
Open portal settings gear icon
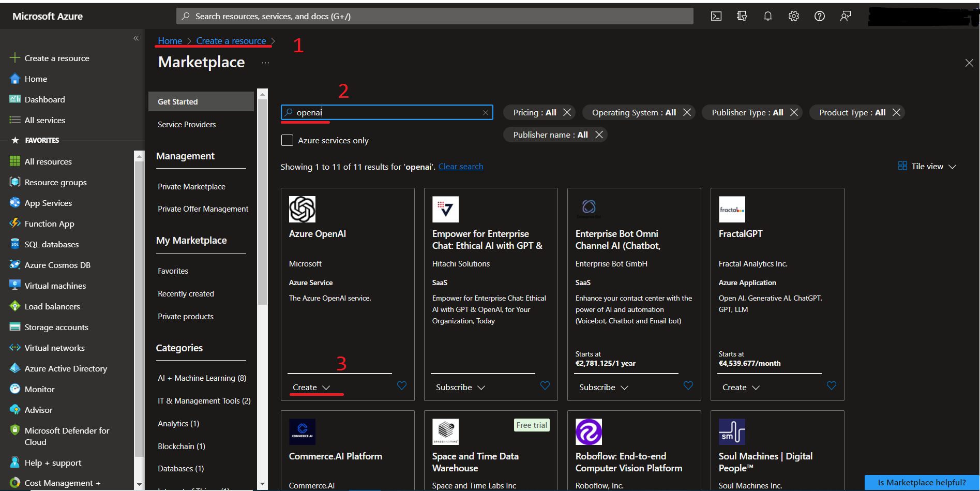(794, 16)
